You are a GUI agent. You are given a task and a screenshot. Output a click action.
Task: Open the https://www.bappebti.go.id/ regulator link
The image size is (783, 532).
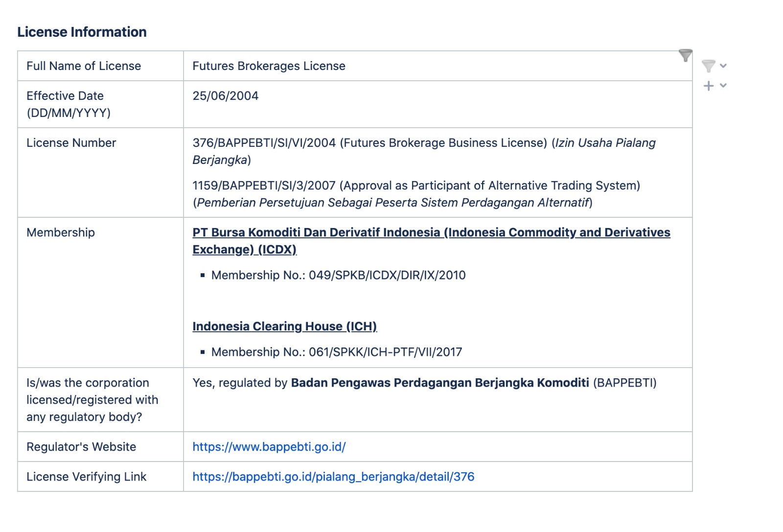coord(269,447)
